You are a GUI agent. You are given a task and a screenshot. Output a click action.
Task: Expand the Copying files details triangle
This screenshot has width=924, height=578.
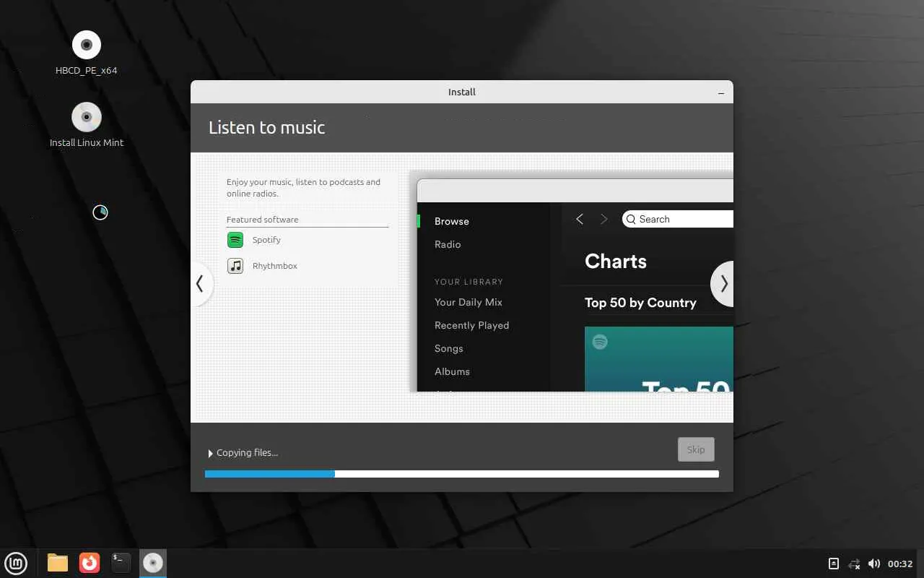click(x=211, y=453)
